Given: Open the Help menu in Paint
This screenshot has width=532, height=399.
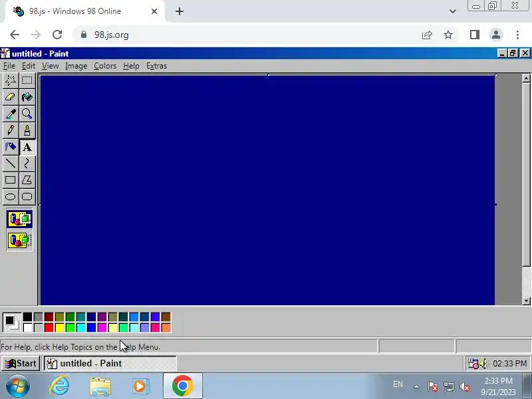Looking at the screenshot, I should pos(131,66).
